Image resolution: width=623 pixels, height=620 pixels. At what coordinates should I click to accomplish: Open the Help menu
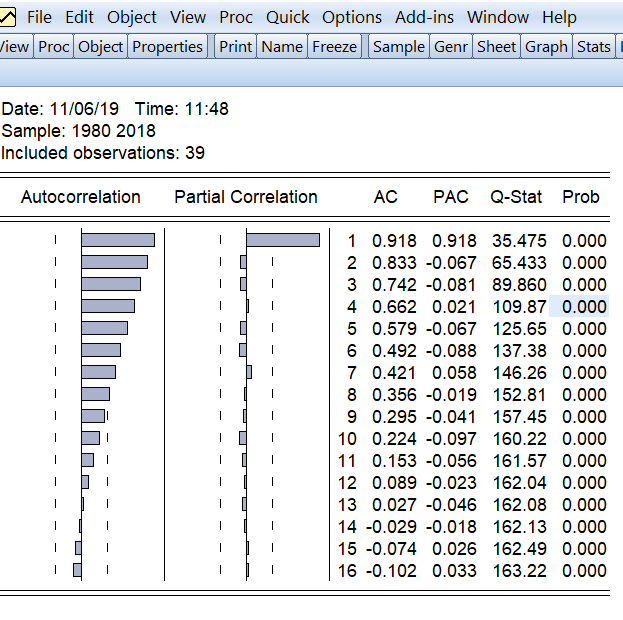click(559, 17)
